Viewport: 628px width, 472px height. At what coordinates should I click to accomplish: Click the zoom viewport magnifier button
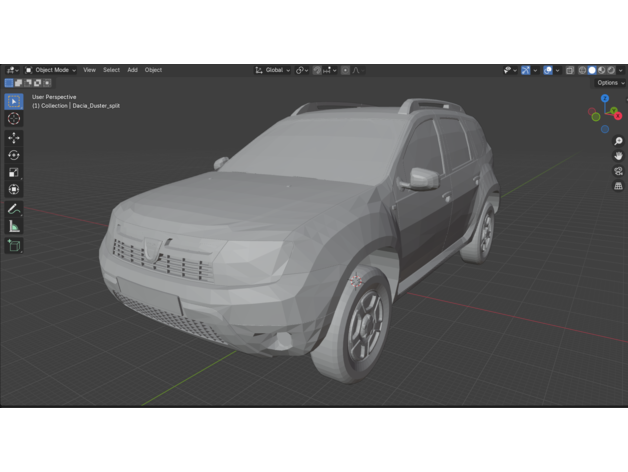coord(619,141)
